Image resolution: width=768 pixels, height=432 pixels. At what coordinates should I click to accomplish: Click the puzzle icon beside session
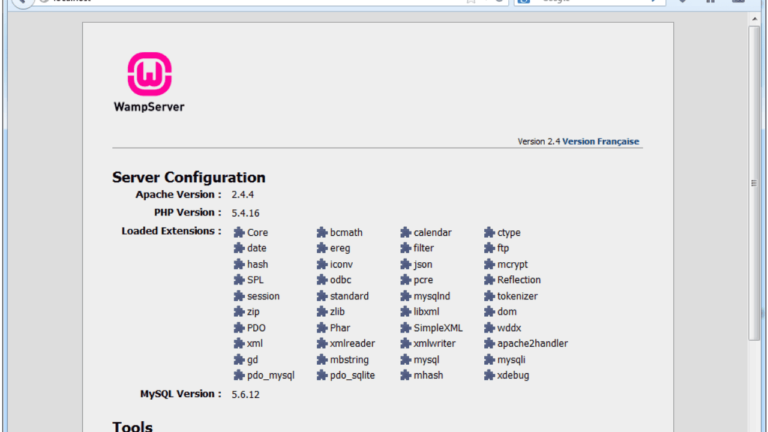239,296
